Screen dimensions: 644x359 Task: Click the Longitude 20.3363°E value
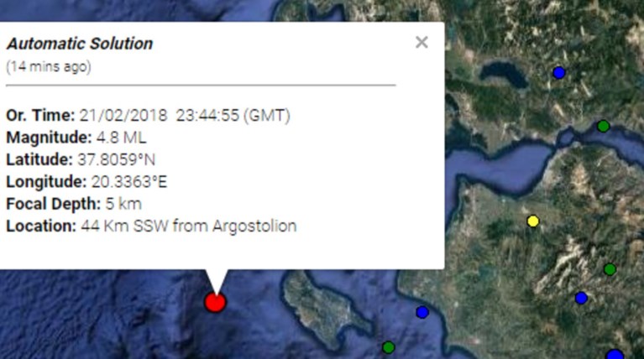click(129, 182)
